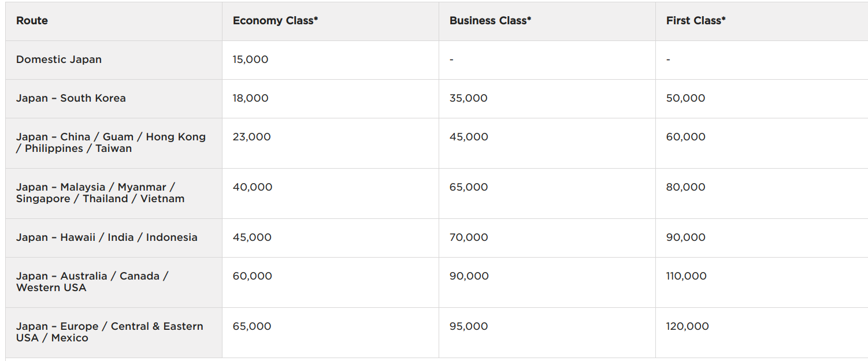The width and height of the screenshot is (868, 361).
Task: Select the 50,000 South Korea first class value
Action: (x=685, y=98)
